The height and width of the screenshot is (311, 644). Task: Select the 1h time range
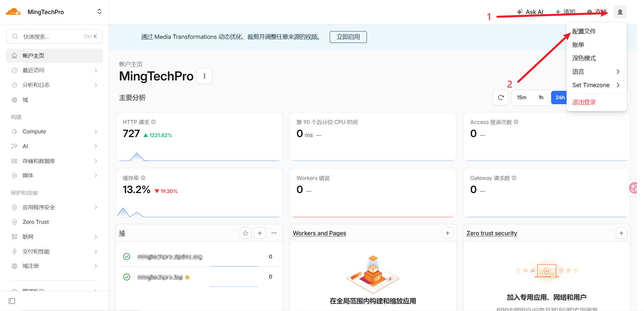[x=541, y=98]
